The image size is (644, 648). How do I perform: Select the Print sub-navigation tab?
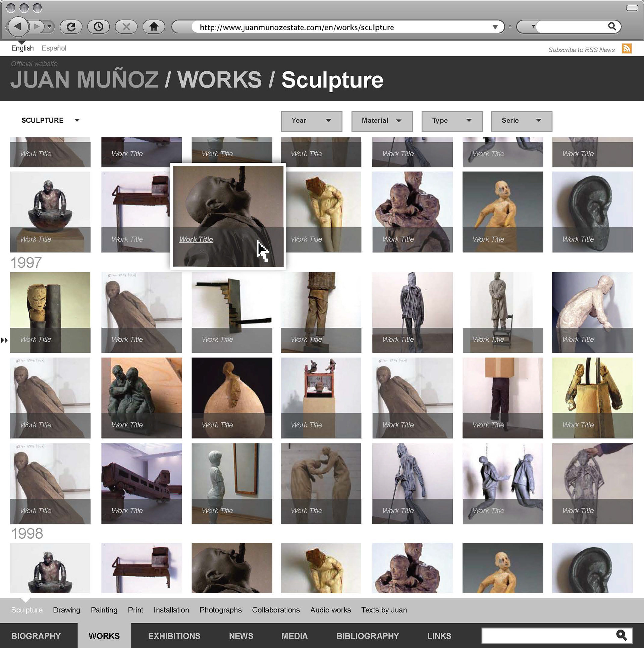pos(135,610)
